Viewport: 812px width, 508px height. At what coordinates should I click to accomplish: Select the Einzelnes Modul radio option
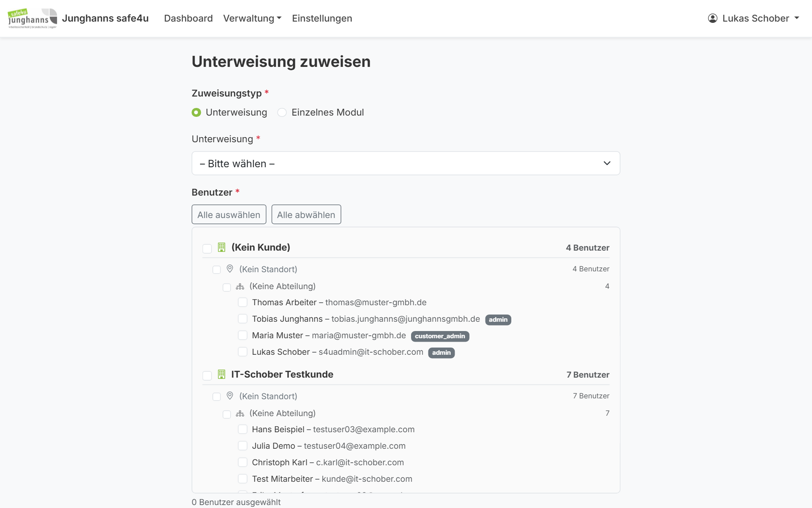tap(282, 112)
